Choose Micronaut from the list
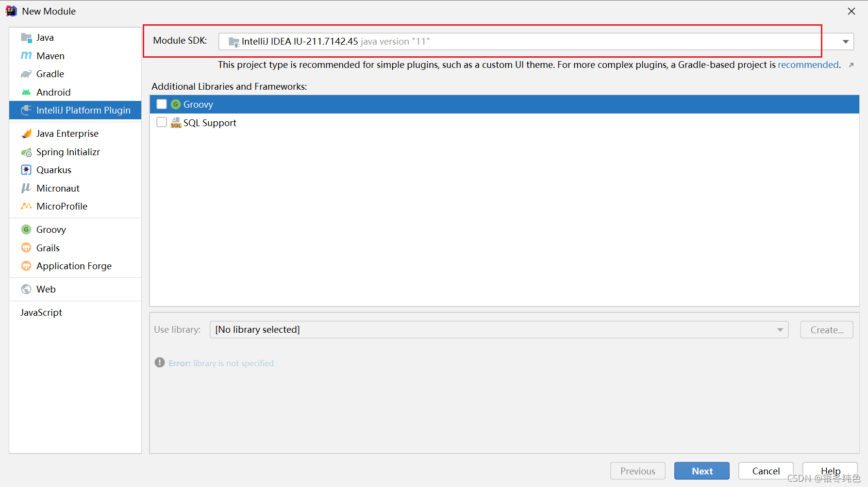 (75, 188)
